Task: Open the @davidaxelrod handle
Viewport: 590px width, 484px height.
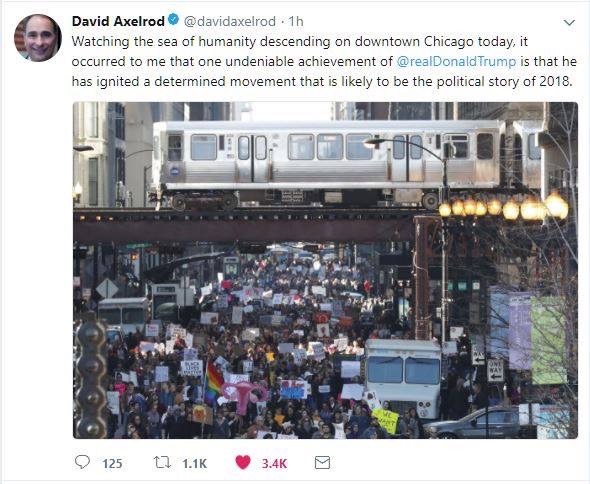Action: tap(230, 21)
